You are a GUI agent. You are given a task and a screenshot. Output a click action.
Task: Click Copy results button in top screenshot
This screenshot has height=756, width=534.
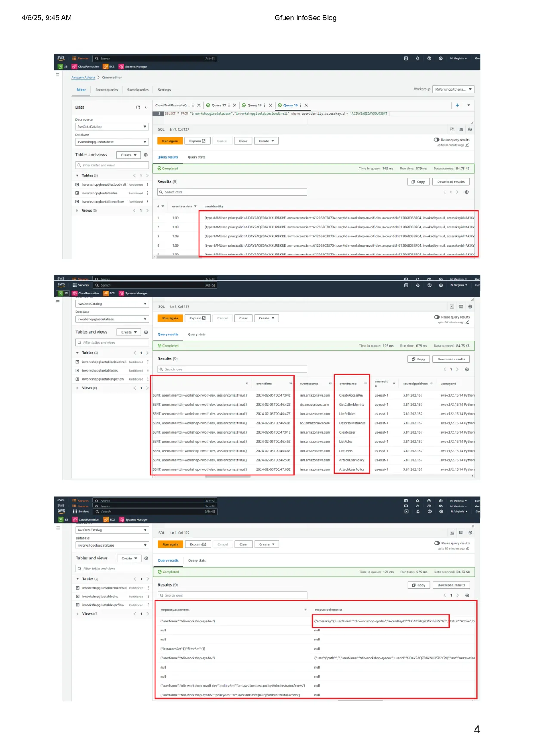pyautogui.click(x=419, y=182)
